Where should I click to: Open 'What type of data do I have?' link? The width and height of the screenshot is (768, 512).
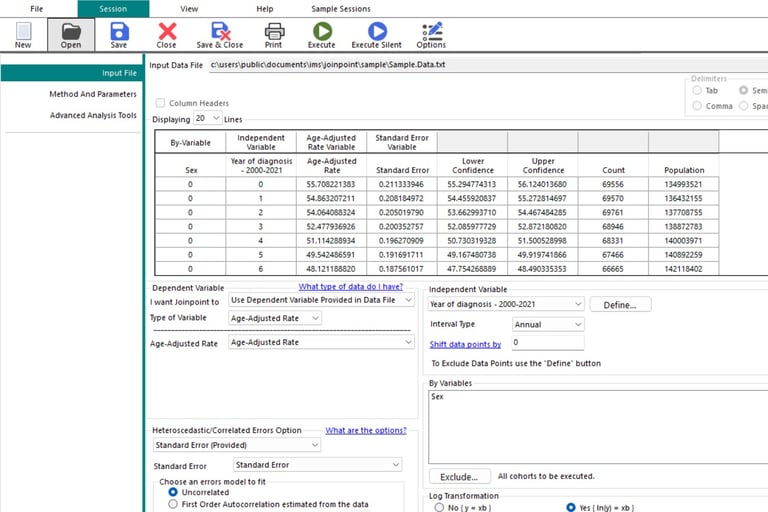click(x=351, y=287)
